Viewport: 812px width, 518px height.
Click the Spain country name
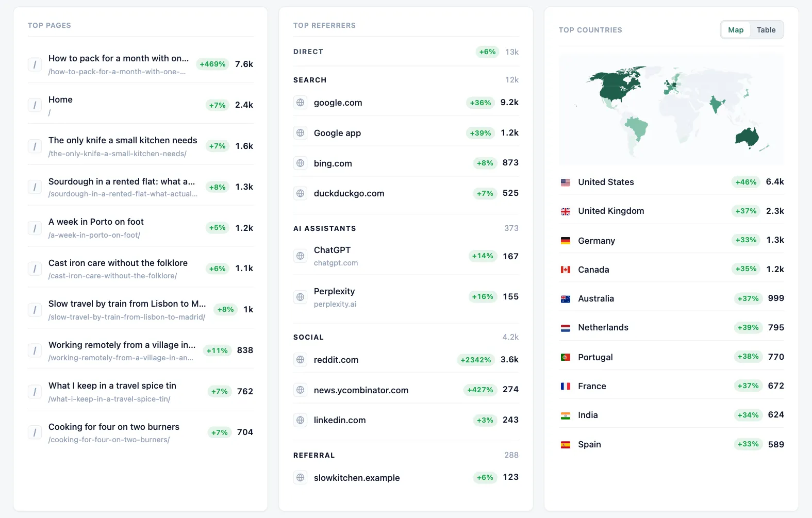click(x=589, y=444)
